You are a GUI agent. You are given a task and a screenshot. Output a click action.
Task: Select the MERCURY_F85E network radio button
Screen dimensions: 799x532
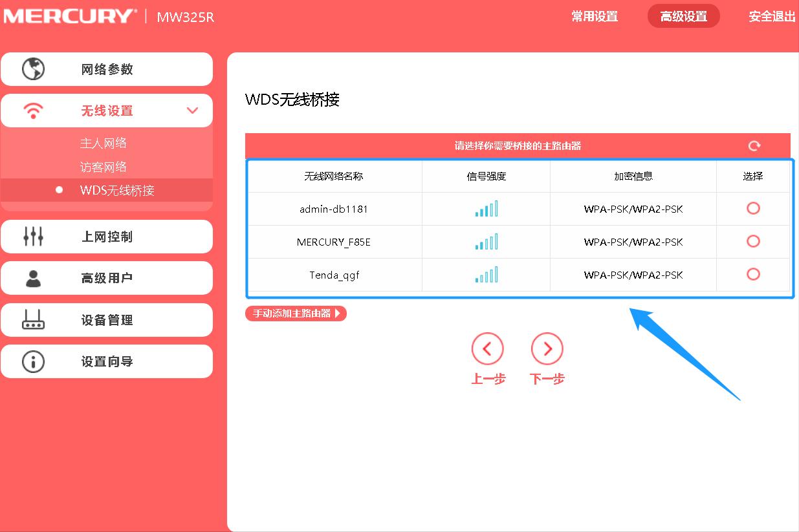tap(753, 241)
